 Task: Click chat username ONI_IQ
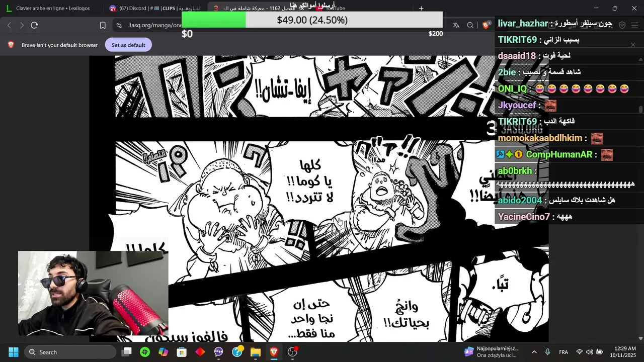[512, 89]
